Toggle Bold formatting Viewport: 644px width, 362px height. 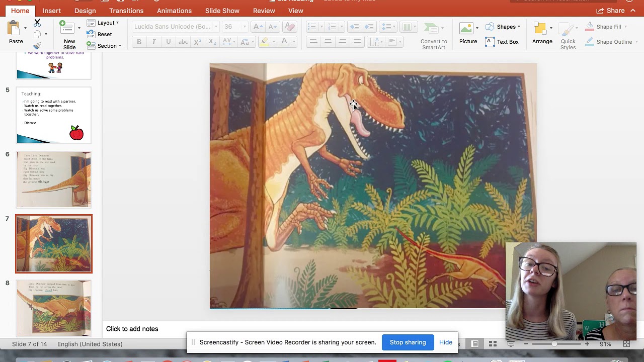click(x=139, y=42)
